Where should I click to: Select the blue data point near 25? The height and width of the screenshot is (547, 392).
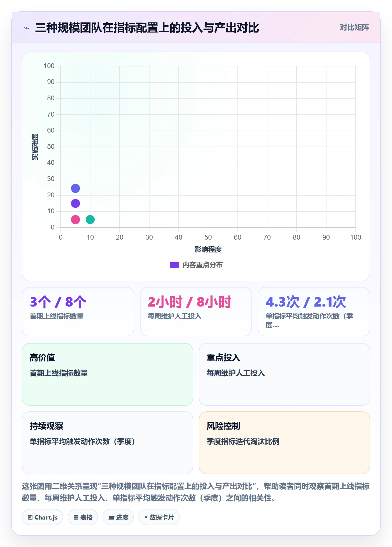tap(75, 188)
